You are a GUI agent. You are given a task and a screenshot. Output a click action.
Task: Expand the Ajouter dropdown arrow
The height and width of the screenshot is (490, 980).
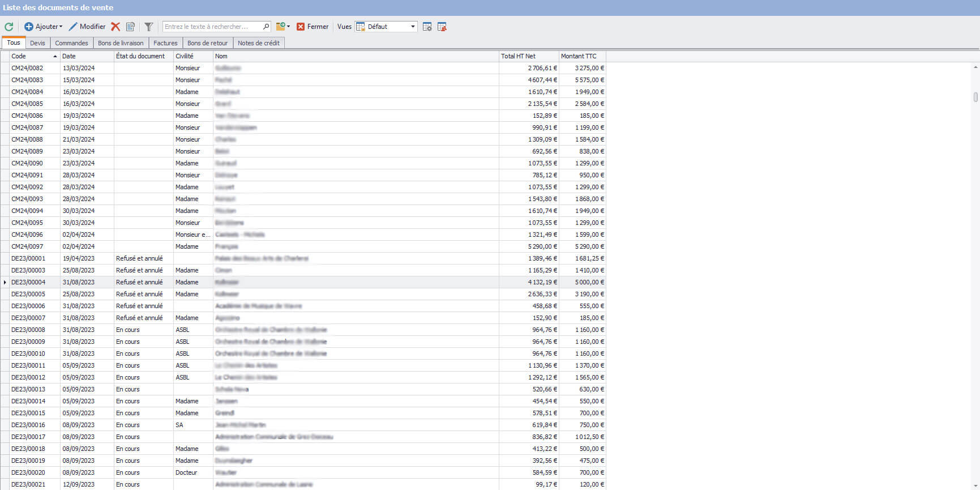pos(61,27)
